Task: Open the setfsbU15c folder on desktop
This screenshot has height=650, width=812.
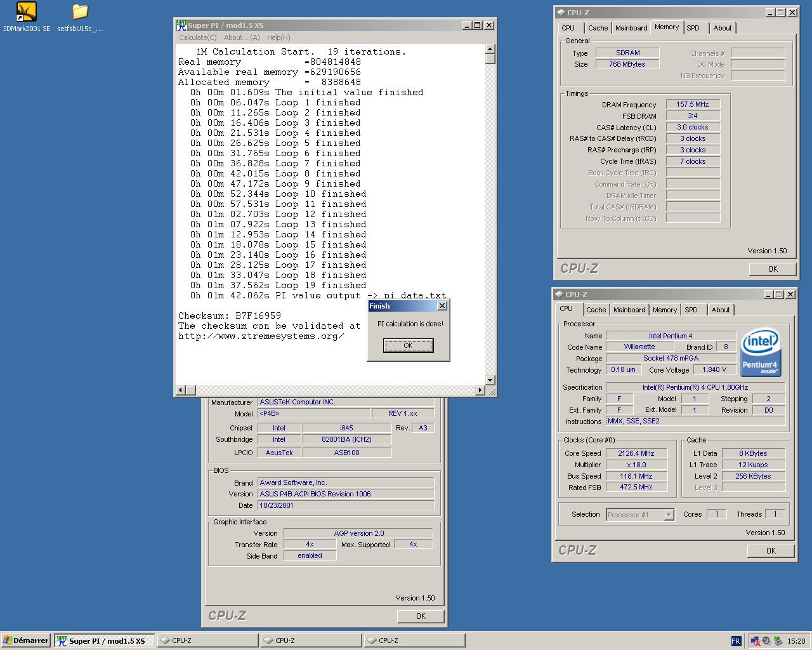Action: [80, 17]
